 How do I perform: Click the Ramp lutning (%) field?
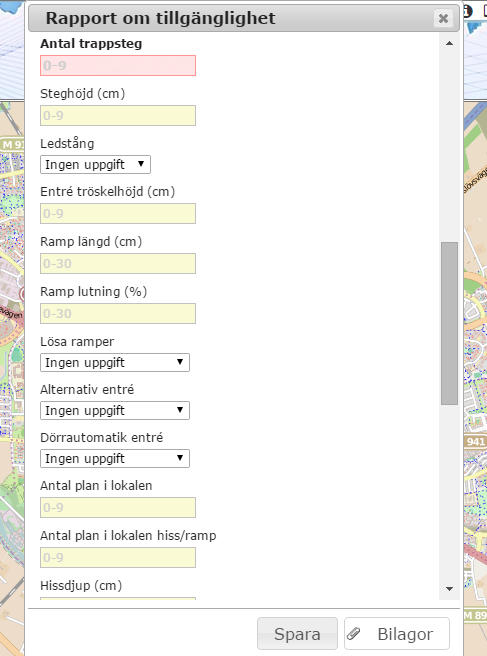[118, 313]
